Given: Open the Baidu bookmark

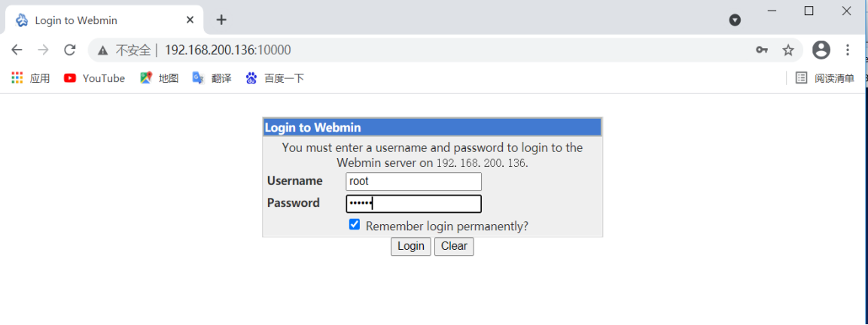Looking at the screenshot, I should [275, 78].
